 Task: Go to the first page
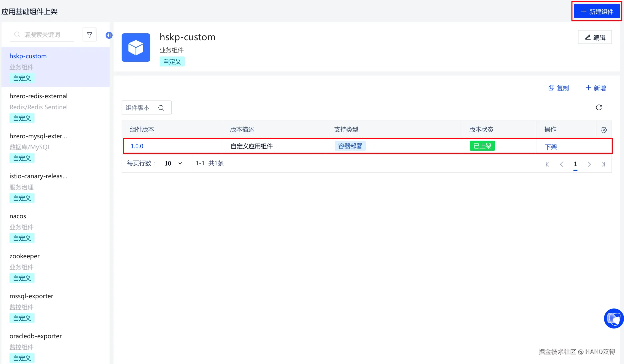click(547, 164)
